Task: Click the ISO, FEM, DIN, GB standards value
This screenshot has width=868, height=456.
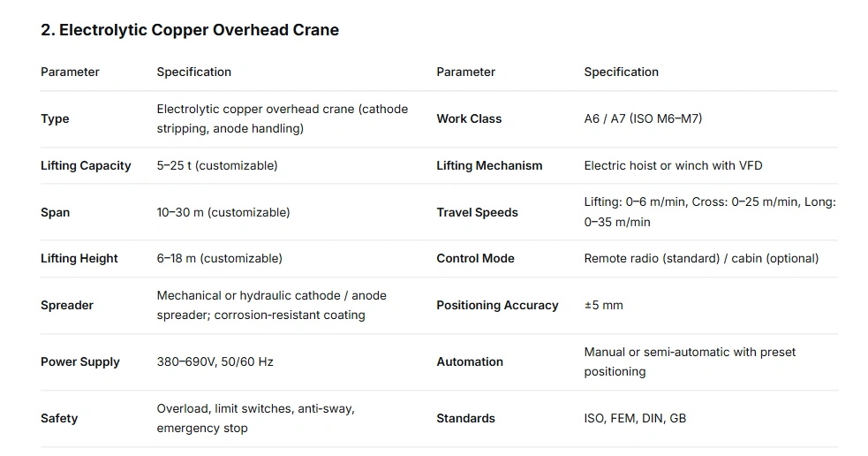Action: pyautogui.click(x=635, y=418)
